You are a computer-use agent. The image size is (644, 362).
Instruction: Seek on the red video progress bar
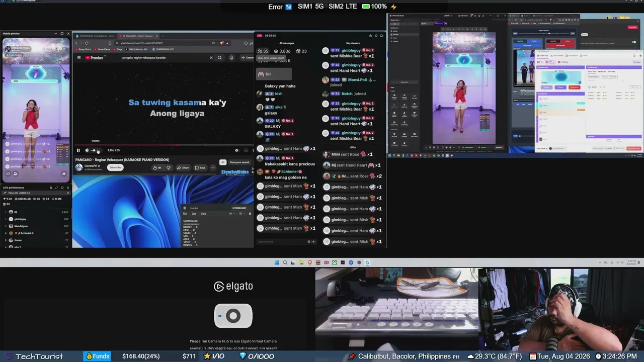tap(164, 146)
